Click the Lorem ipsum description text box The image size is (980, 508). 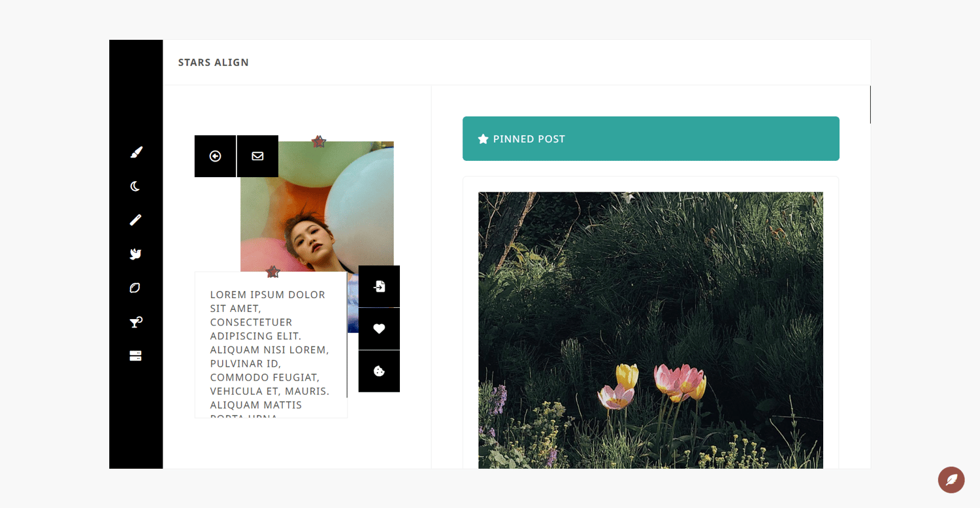pos(271,345)
